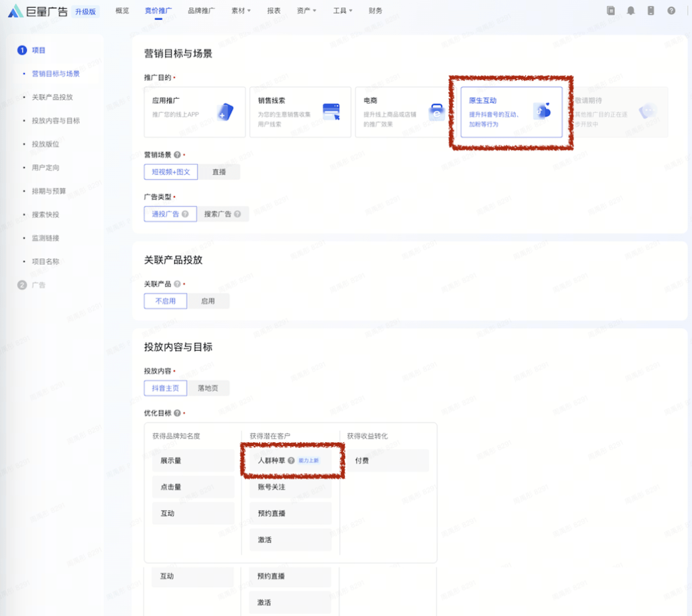Open the 财务 tab

point(375,11)
